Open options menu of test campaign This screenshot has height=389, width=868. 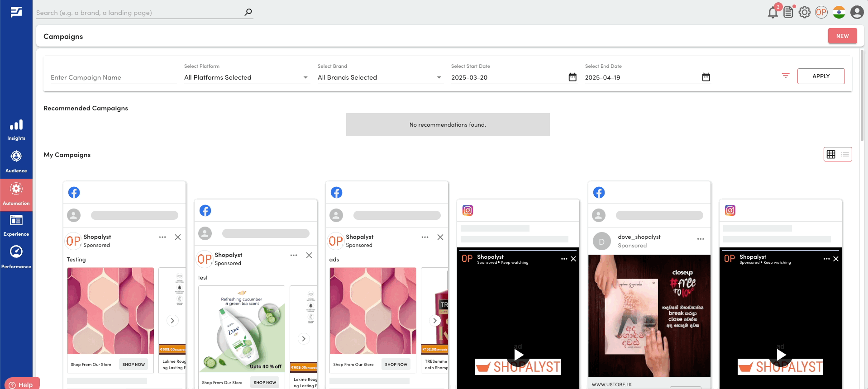[x=294, y=255]
